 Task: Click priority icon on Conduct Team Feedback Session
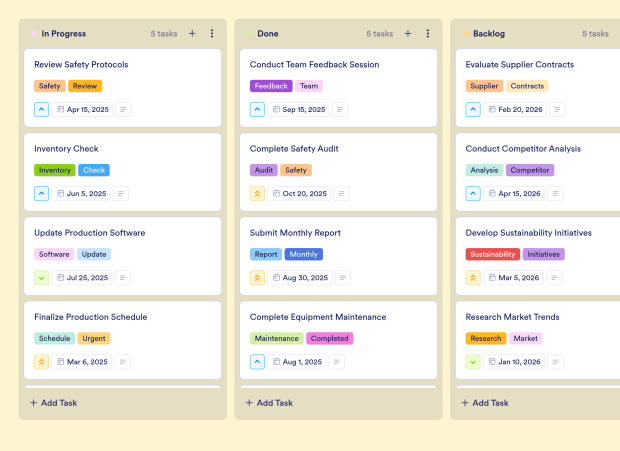[x=257, y=109]
